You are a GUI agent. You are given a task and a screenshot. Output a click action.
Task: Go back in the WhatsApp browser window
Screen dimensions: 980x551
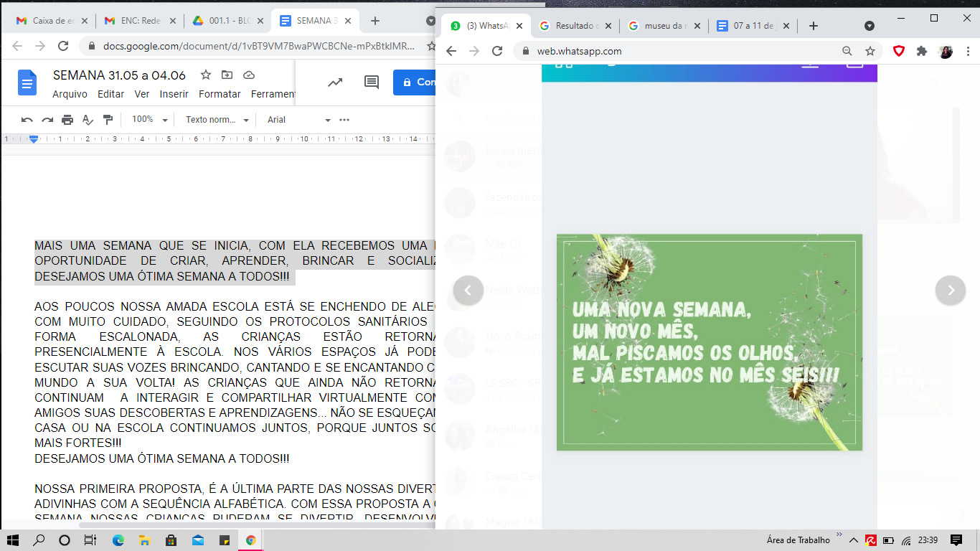451,51
